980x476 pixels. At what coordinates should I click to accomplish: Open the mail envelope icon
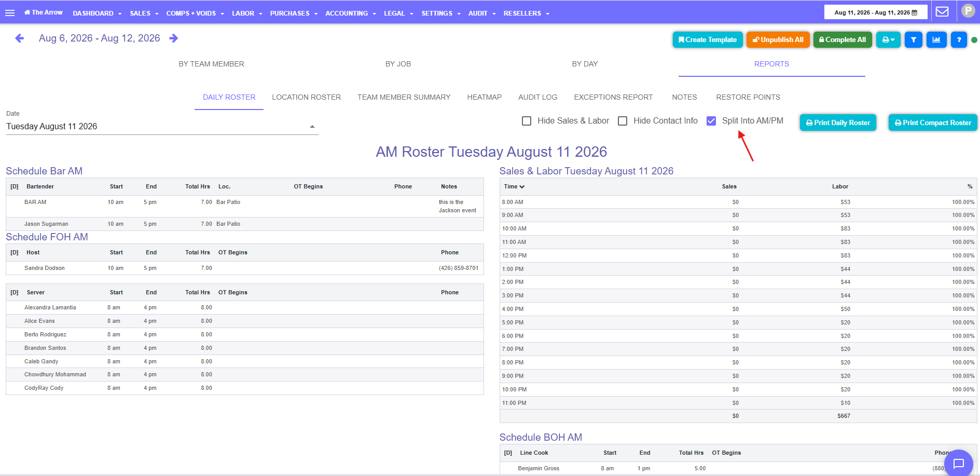point(942,11)
